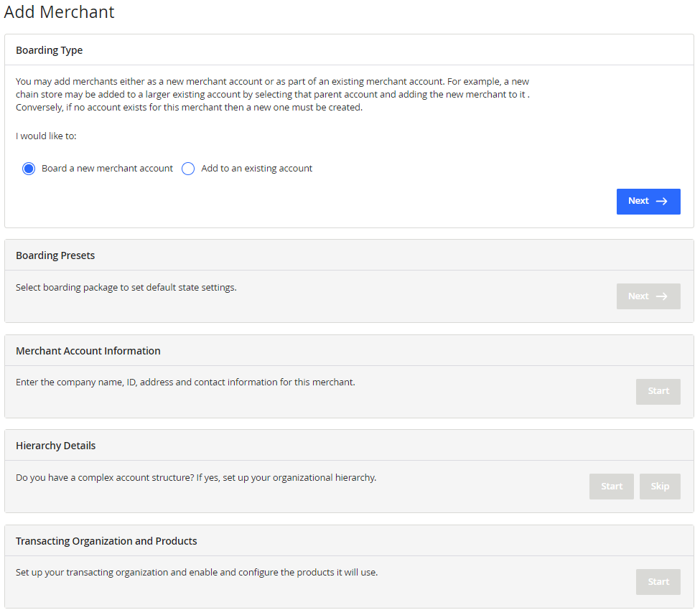Click the arrow icon on the blue Next button
Screen dimensions: 700x615
[x=662, y=202]
